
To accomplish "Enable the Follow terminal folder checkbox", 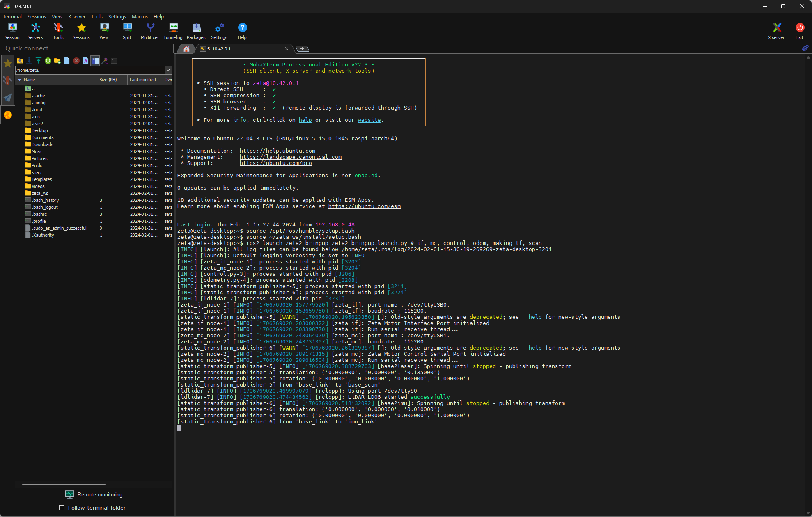I will [62, 508].
